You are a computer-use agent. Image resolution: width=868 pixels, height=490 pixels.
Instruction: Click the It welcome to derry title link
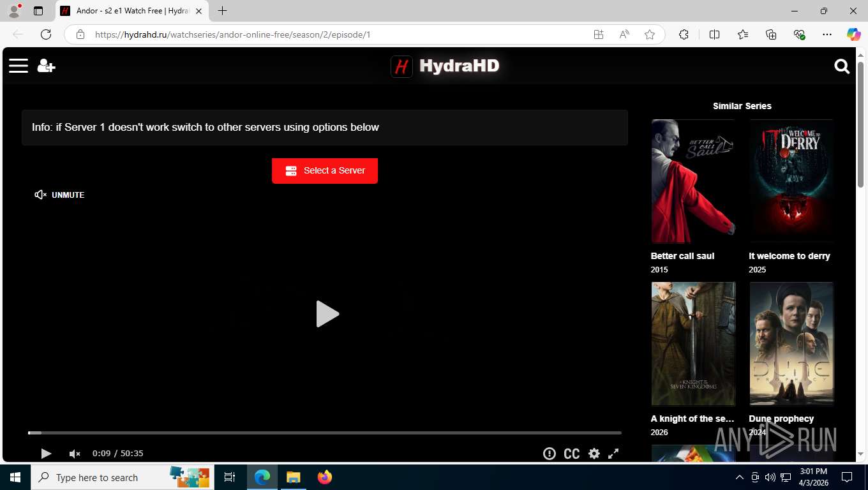coord(789,256)
